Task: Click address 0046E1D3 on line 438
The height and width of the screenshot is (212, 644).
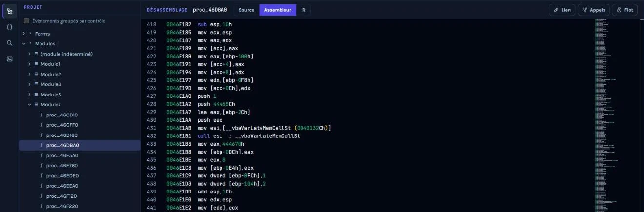Action: click(x=178, y=184)
